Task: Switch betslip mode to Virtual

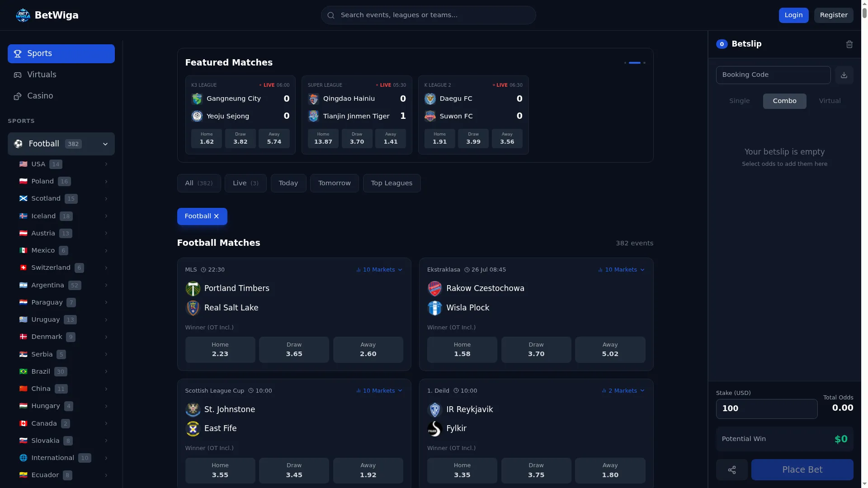Action: pos(830,101)
